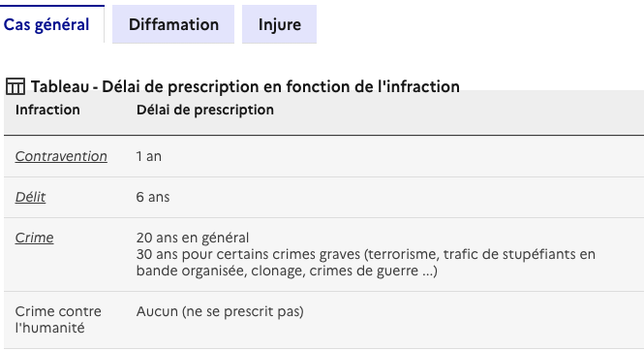Select the Cas général tab
Viewport: 644px width, 351px height.
46,24
